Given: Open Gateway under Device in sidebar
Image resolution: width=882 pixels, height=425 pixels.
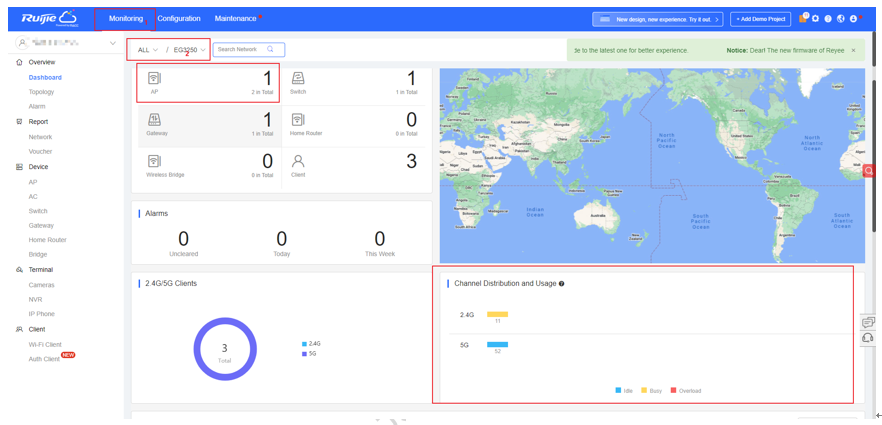Looking at the screenshot, I should pos(42,225).
